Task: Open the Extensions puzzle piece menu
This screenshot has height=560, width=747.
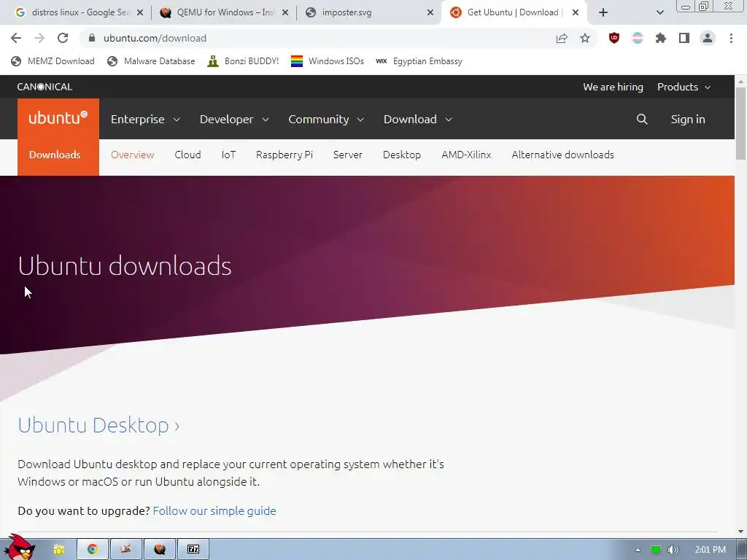Action: click(x=661, y=38)
